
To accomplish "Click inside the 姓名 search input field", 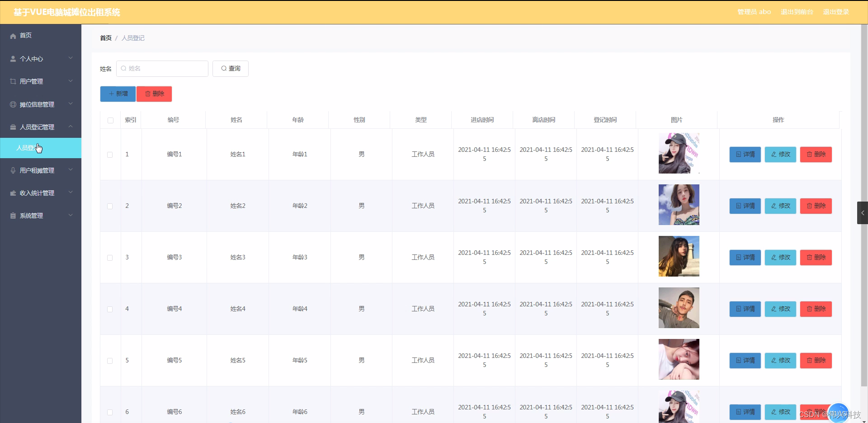I will (x=162, y=69).
